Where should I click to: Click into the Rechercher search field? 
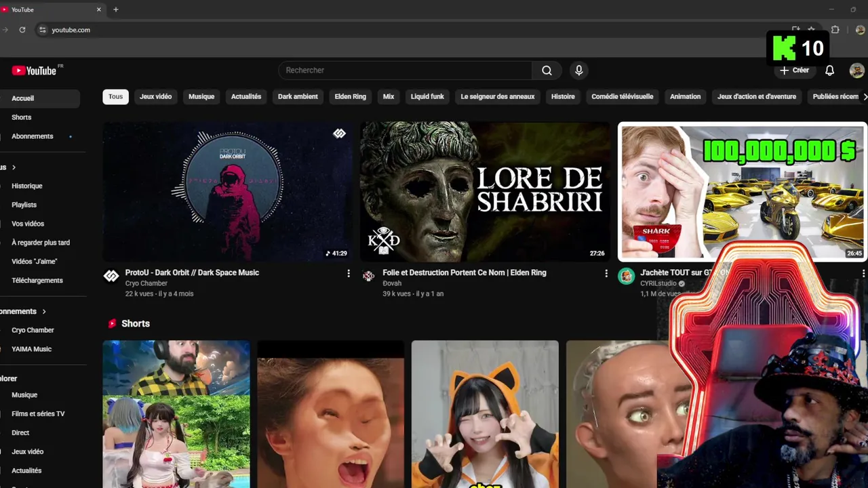406,70
